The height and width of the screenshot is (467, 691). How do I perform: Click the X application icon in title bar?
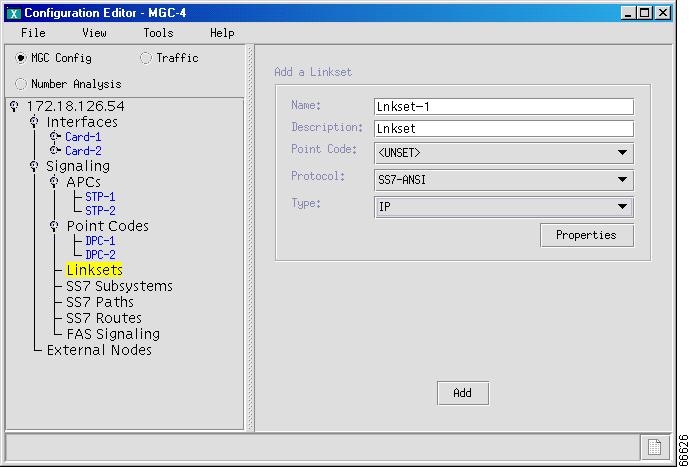click(x=14, y=14)
